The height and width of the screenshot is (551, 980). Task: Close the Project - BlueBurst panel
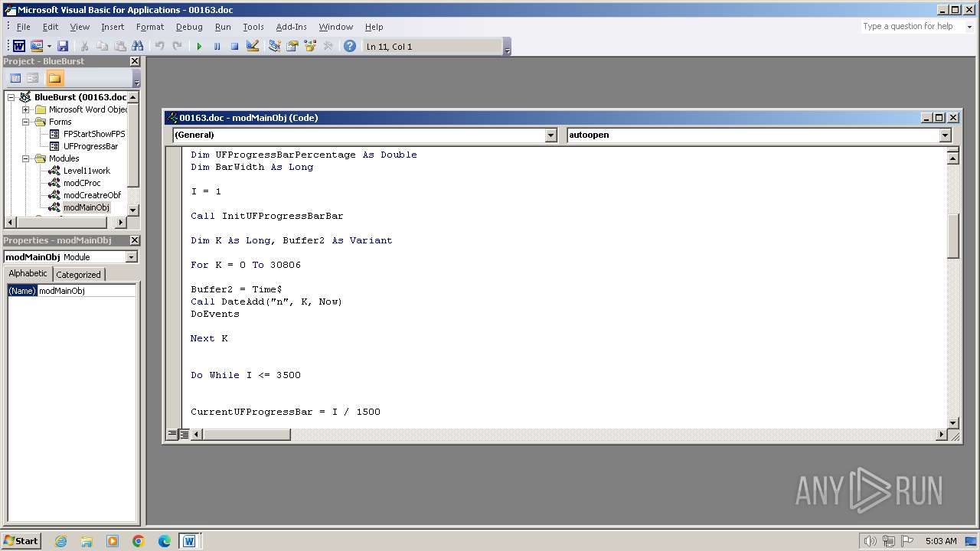point(135,61)
